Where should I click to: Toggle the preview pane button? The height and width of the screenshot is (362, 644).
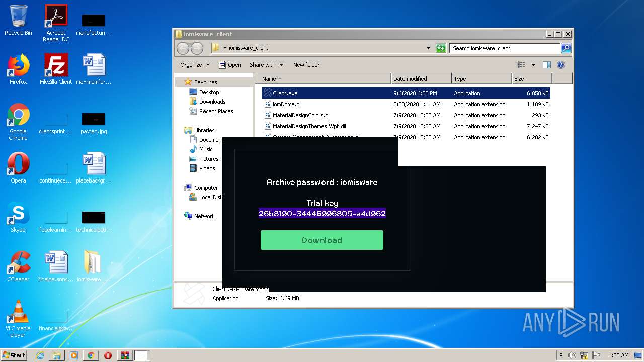click(x=547, y=65)
